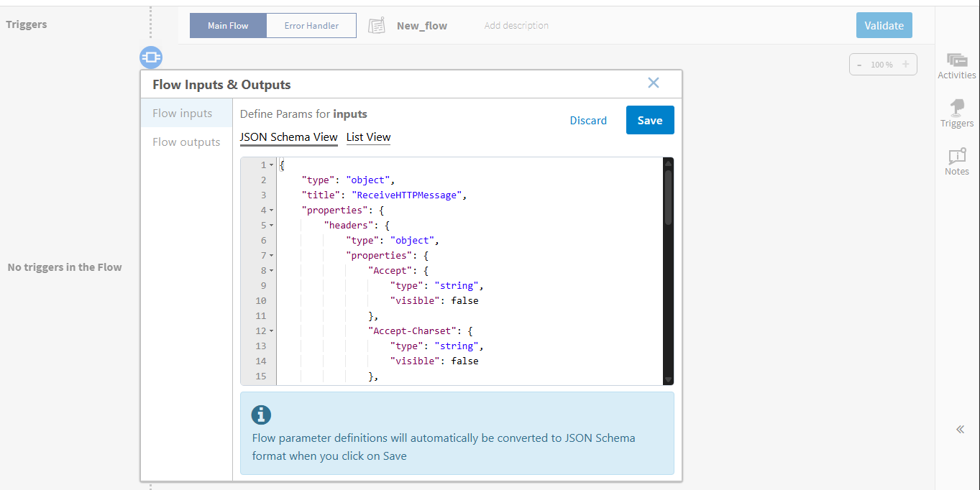Fold the "headers" block at line 5

[271, 226]
